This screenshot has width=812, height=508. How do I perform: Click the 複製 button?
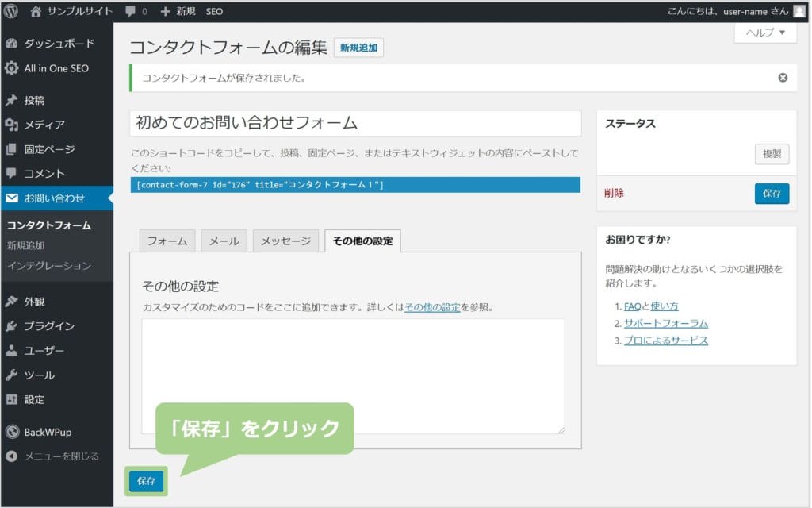point(772,154)
